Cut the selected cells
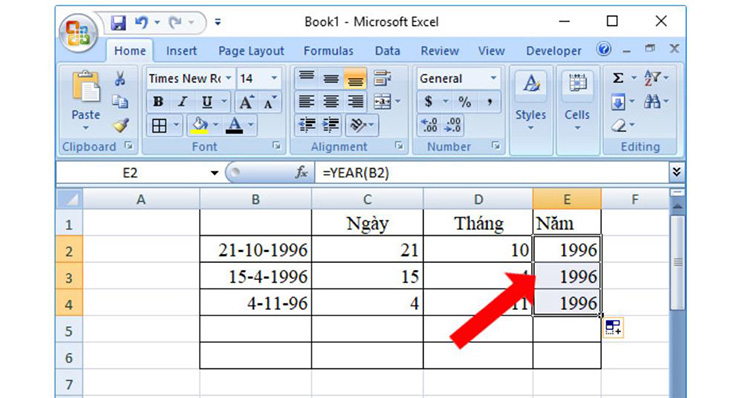750x398 pixels. (120, 79)
